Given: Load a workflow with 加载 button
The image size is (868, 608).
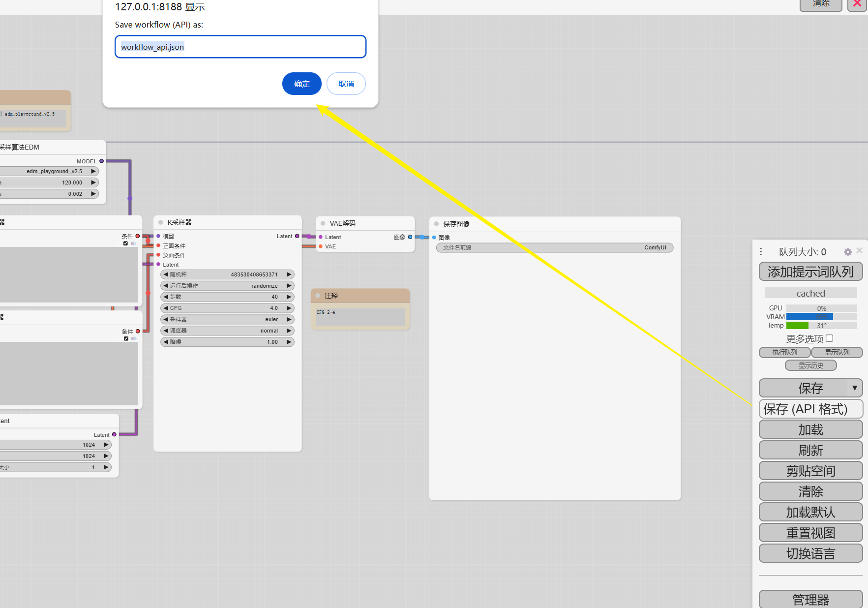Looking at the screenshot, I should [810, 429].
